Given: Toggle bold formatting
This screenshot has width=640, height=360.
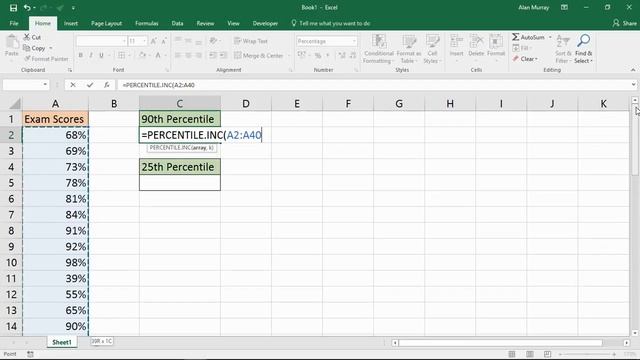Looking at the screenshot, I should pyautogui.click(x=81, y=55).
